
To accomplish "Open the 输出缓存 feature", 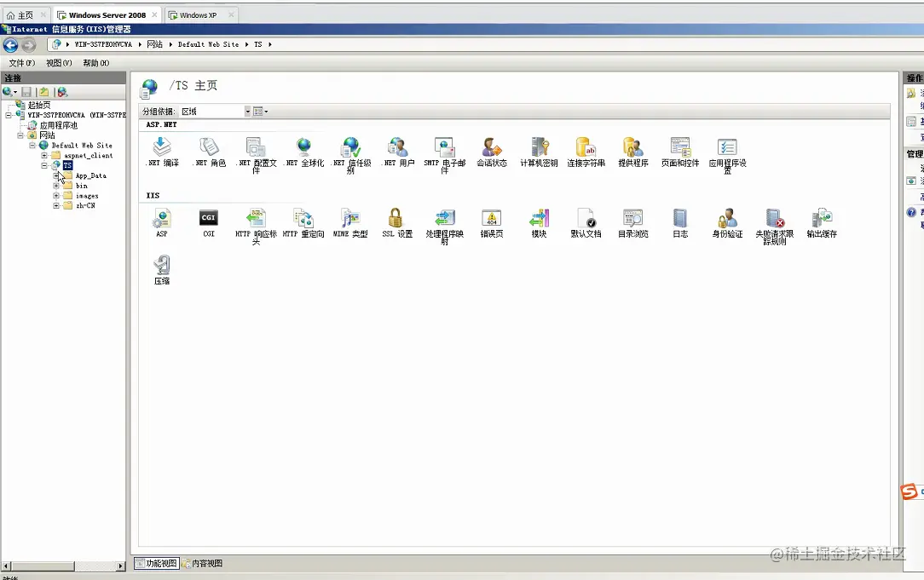I will tap(822, 222).
